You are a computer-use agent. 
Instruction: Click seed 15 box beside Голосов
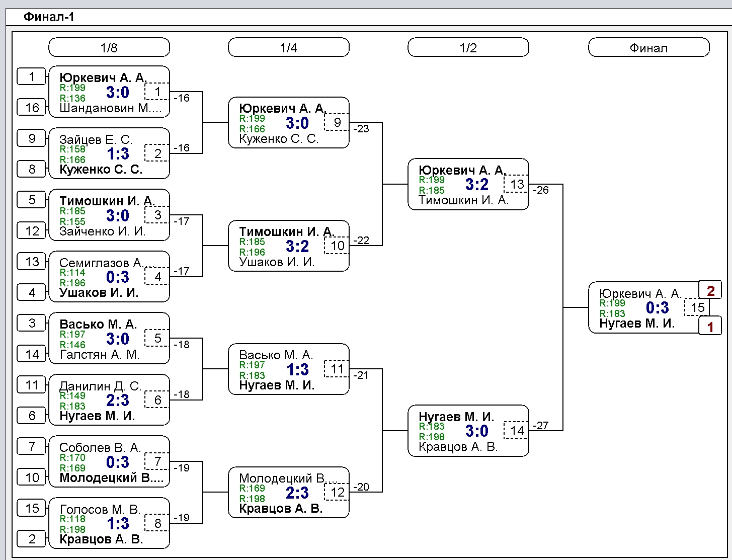[x=32, y=508]
